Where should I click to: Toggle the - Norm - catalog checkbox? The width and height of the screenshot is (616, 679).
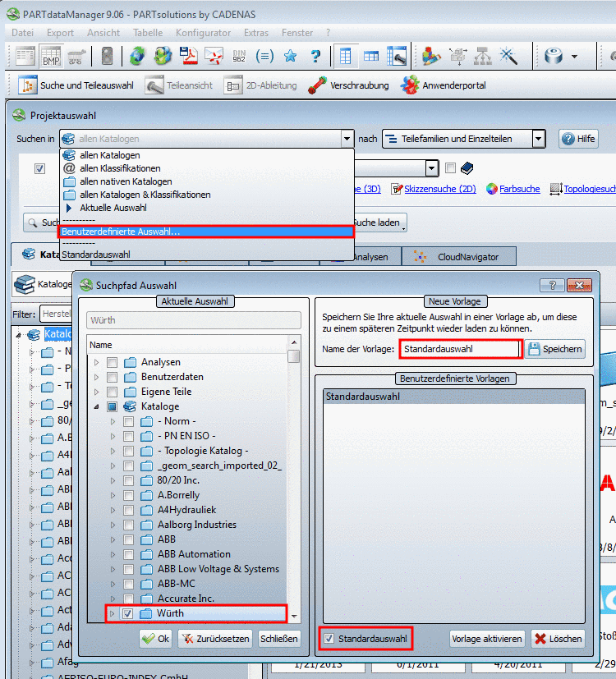tap(129, 421)
